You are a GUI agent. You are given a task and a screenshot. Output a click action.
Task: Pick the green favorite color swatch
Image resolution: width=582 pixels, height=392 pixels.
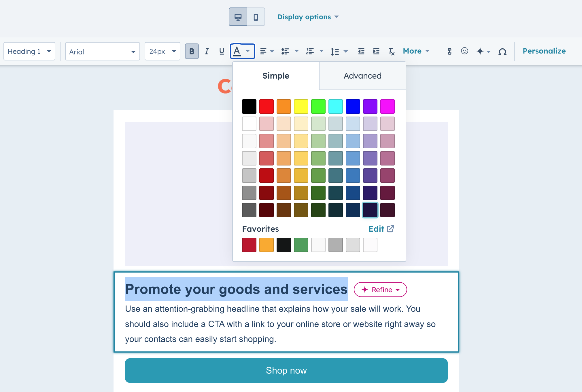pyautogui.click(x=301, y=245)
